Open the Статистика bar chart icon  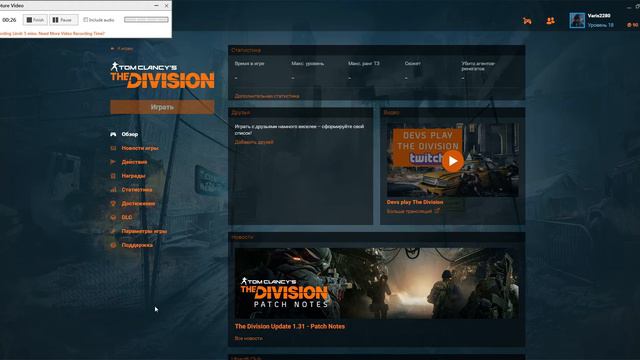click(113, 190)
